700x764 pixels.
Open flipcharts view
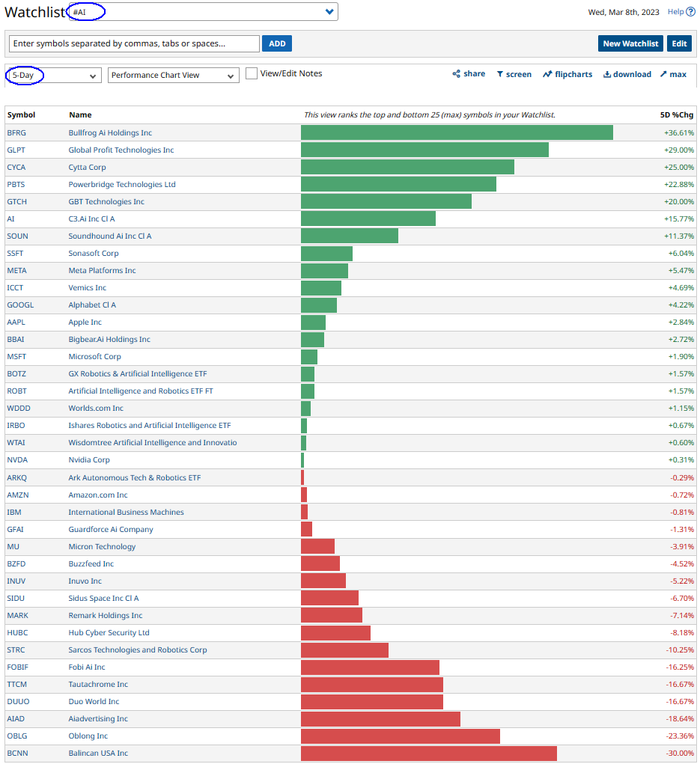tap(567, 74)
